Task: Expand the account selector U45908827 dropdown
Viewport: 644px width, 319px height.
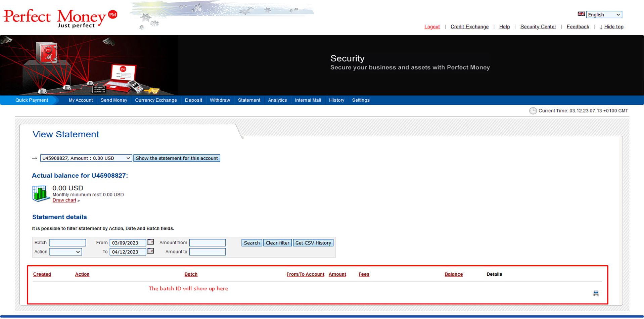Action: [x=86, y=158]
